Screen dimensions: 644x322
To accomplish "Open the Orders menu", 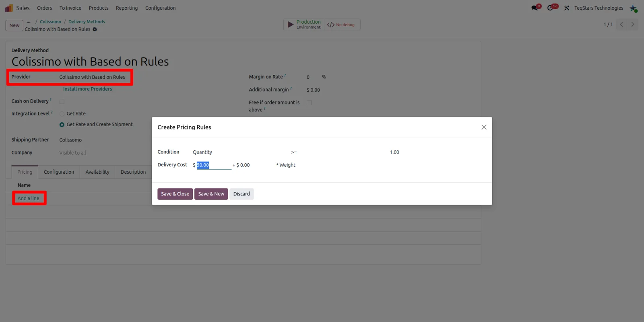I will coord(44,8).
